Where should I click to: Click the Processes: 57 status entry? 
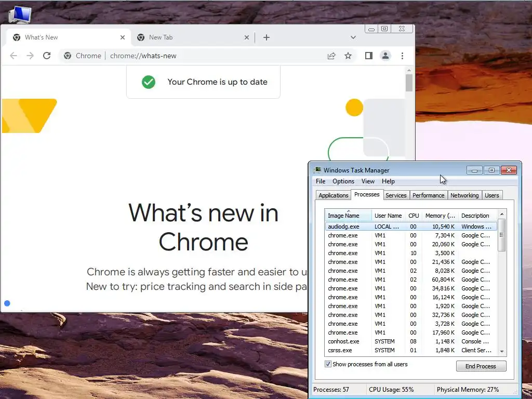pyautogui.click(x=331, y=390)
